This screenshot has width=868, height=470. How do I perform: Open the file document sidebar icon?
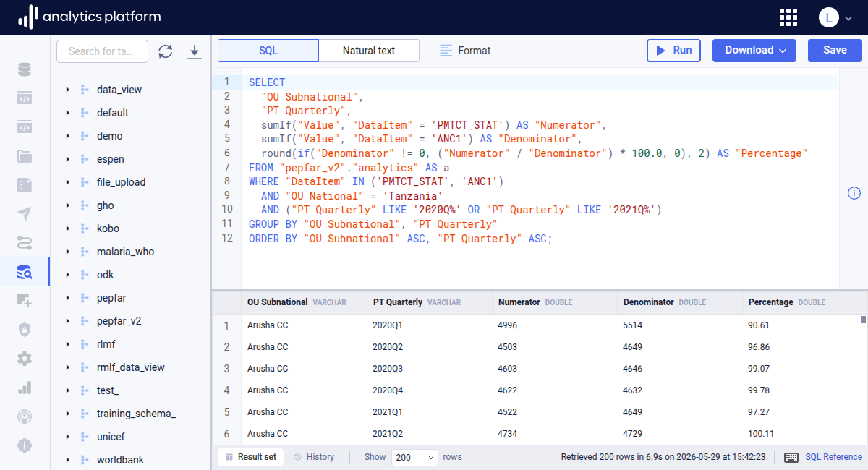click(x=25, y=185)
